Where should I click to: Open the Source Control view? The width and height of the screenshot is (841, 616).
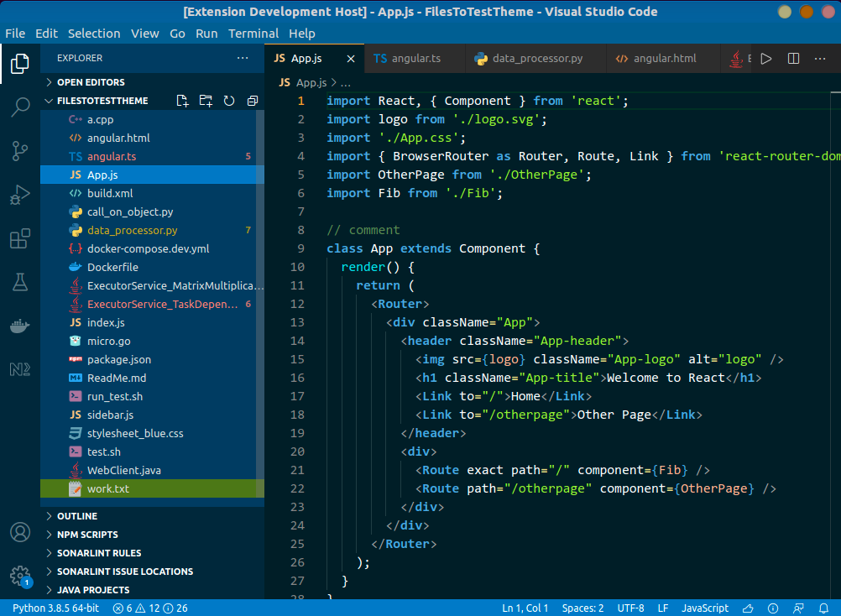[20, 151]
